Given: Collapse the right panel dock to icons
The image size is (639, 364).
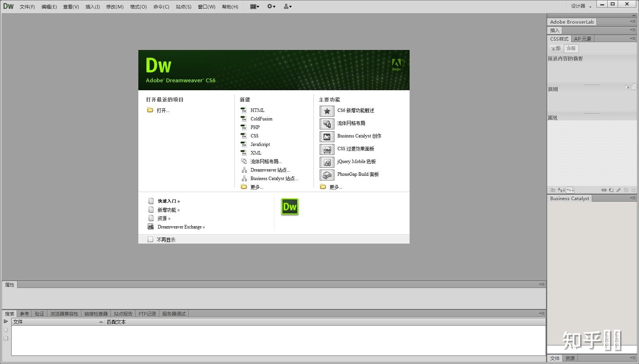Looking at the screenshot, I should pyautogui.click(x=634, y=16).
